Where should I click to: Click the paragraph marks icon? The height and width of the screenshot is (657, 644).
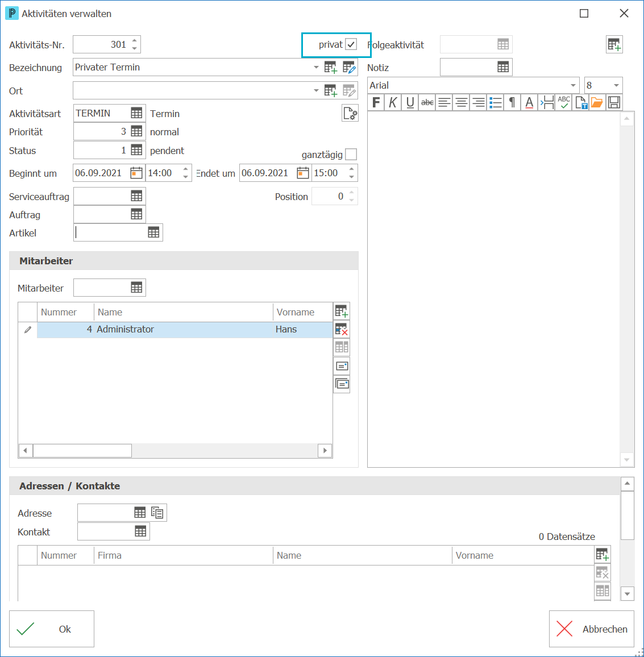point(512,102)
